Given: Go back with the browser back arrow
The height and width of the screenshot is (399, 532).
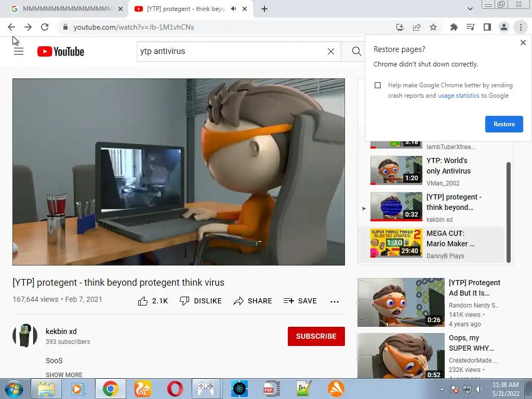Looking at the screenshot, I should (11, 27).
